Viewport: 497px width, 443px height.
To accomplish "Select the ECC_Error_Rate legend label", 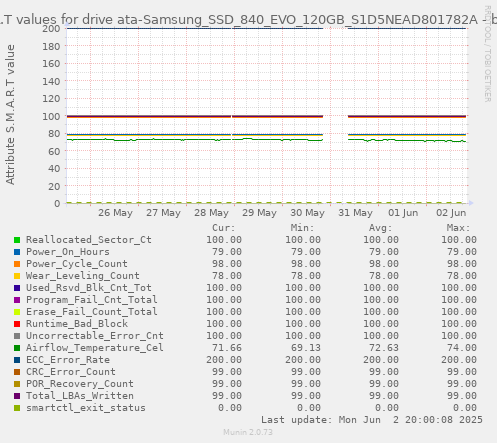I will (68, 360).
